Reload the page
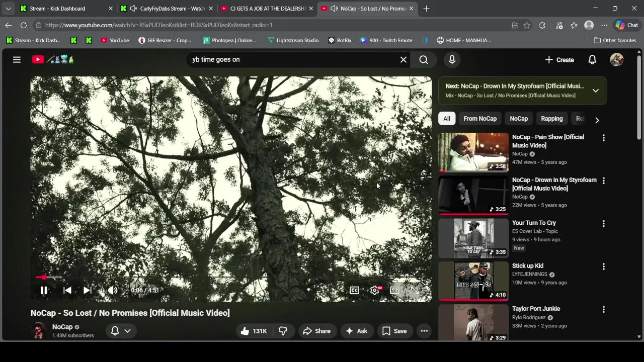The width and height of the screenshot is (644, 362). click(24, 25)
